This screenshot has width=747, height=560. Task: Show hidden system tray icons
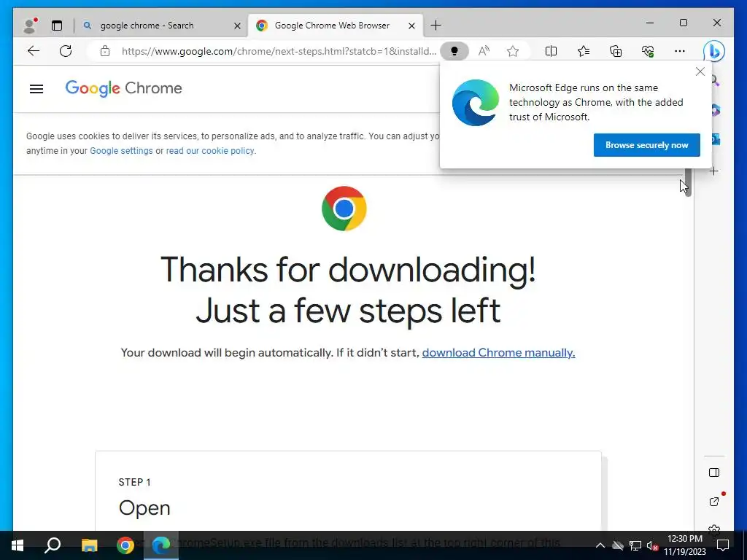tap(600, 545)
